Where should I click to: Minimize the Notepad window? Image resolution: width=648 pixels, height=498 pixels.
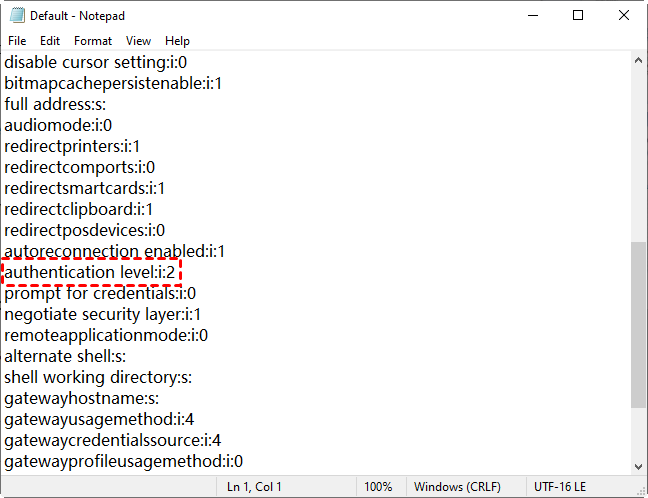pyautogui.click(x=531, y=16)
